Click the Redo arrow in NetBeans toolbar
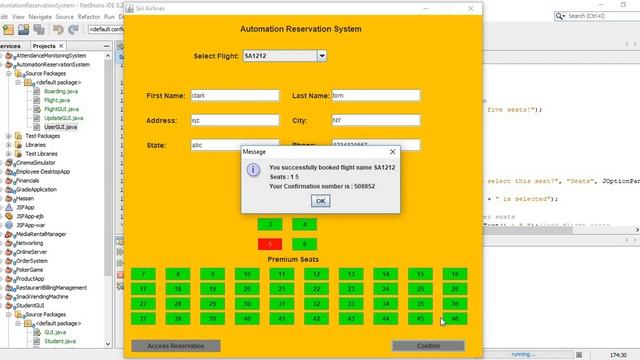 (x=73, y=29)
